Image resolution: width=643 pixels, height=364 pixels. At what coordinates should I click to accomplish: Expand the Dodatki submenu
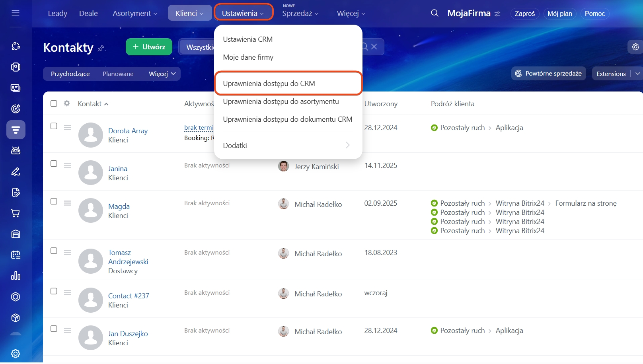point(287,146)
